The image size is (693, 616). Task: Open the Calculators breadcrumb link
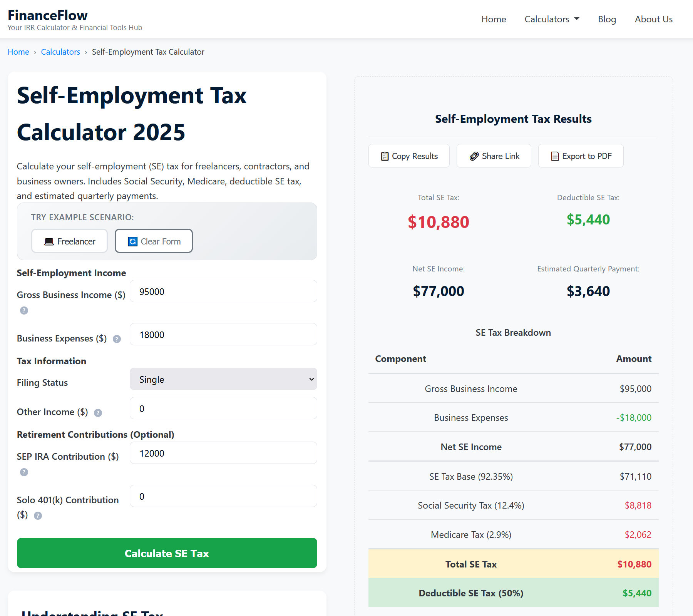(x=60, y=52)
